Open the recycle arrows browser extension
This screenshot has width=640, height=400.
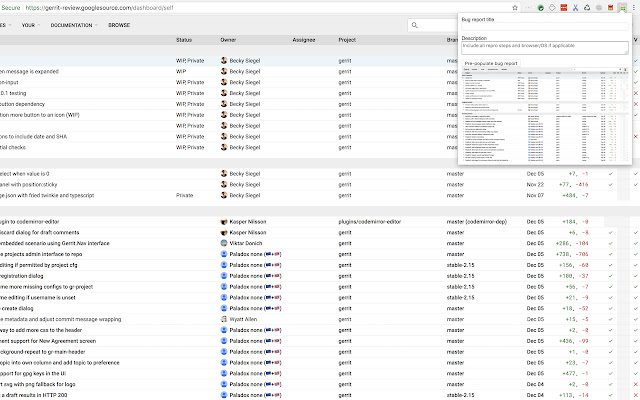[587, 7]
